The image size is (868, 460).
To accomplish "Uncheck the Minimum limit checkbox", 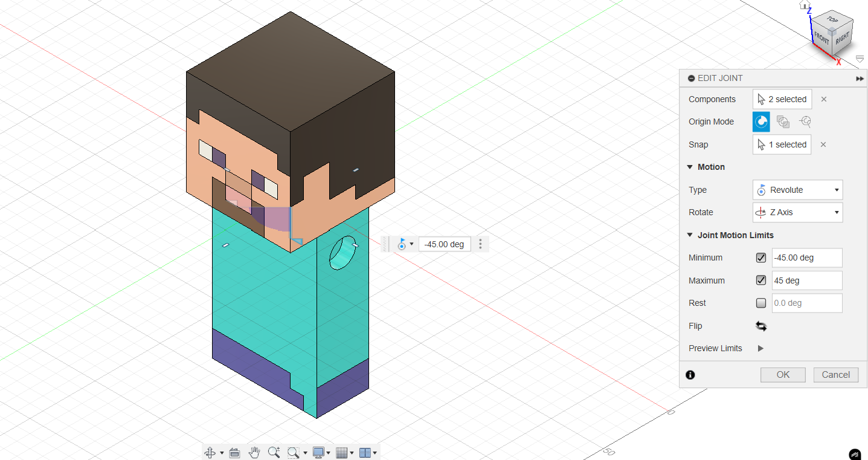I will click(761, 258).
